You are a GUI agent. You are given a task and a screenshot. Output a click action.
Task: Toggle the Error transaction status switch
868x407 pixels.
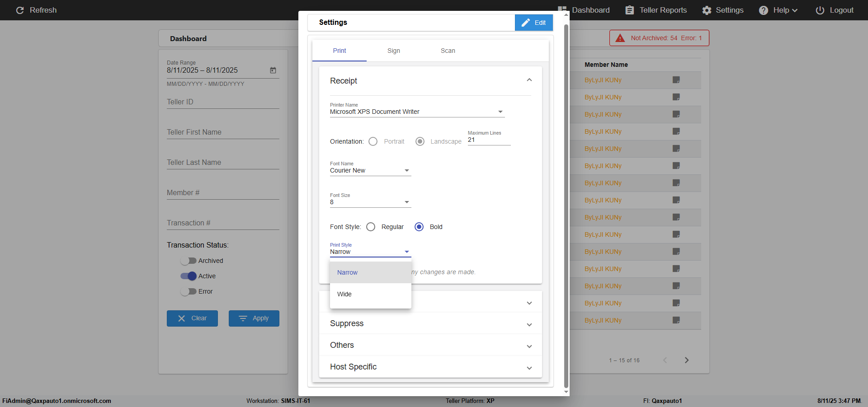point(189,291)
